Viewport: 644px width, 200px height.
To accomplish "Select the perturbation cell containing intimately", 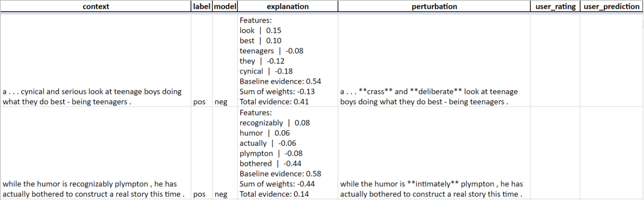I will pos(435,153).
